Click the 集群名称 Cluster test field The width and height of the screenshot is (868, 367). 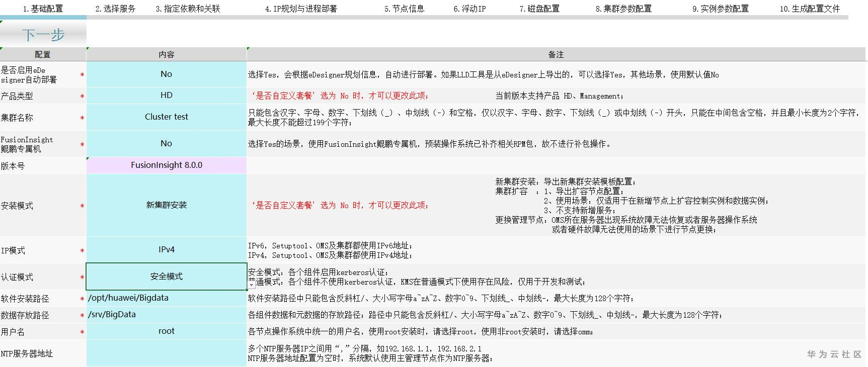coord(167,117)
